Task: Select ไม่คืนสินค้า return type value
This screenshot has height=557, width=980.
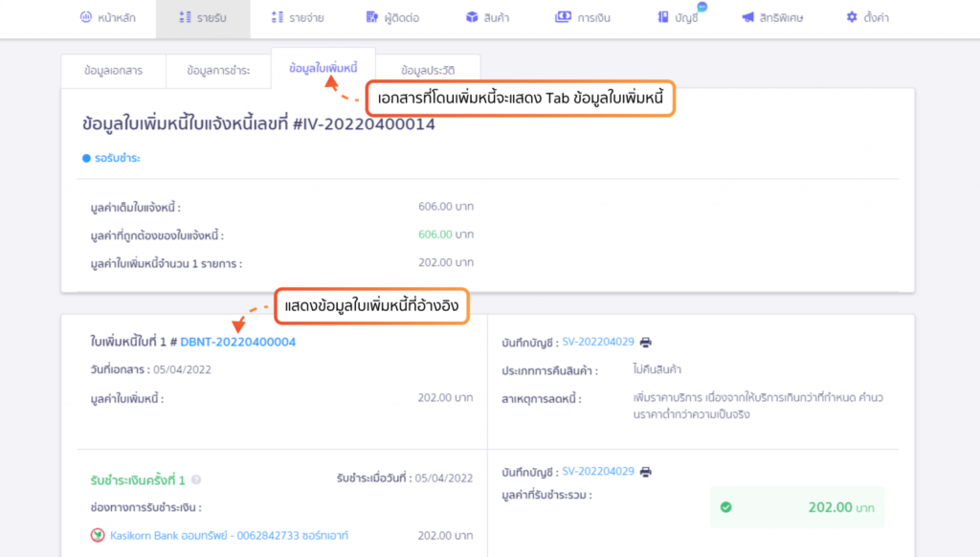Action: [x=657, y=369]
